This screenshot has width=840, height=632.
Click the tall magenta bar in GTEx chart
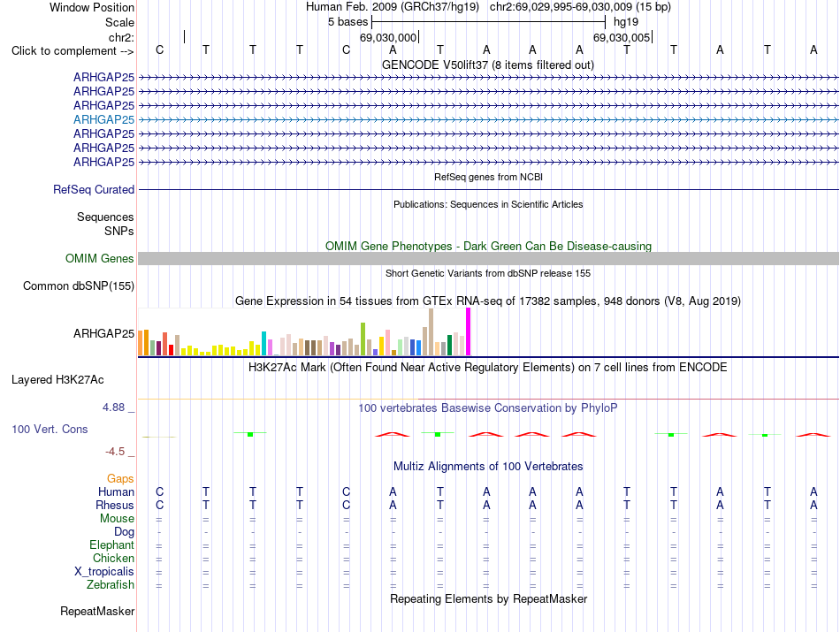tap(469, 331)
